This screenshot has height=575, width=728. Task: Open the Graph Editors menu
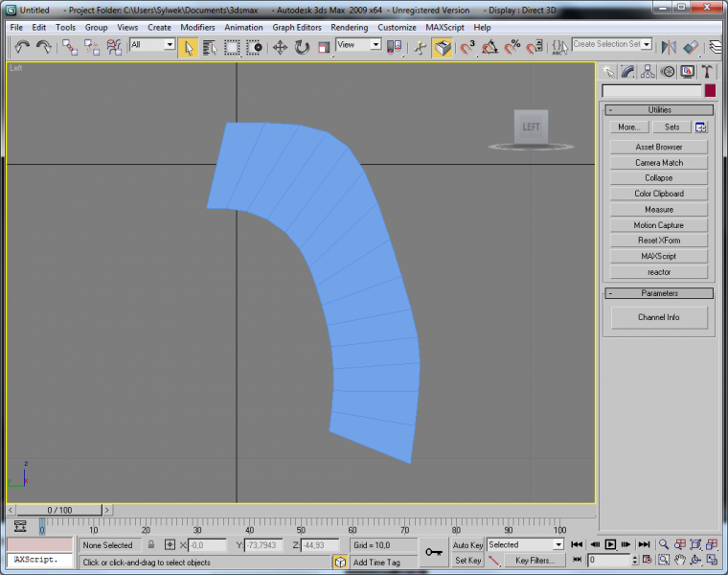(297, 28)
